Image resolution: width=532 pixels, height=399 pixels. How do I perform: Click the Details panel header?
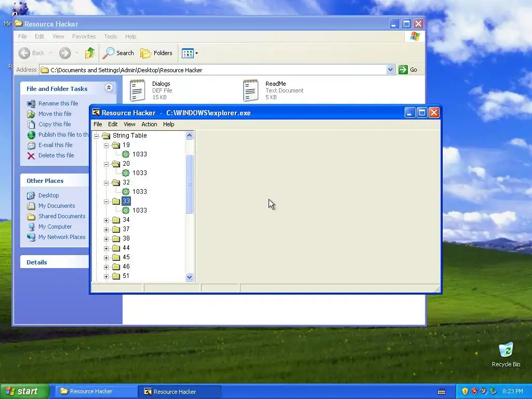click(54, 262)
